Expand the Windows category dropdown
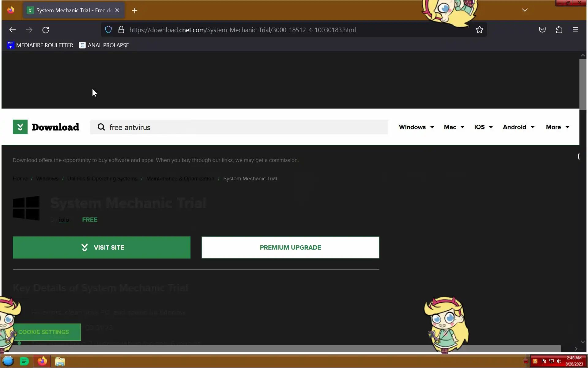The width and height of the screenshot is (588, 368). (416, 127)
